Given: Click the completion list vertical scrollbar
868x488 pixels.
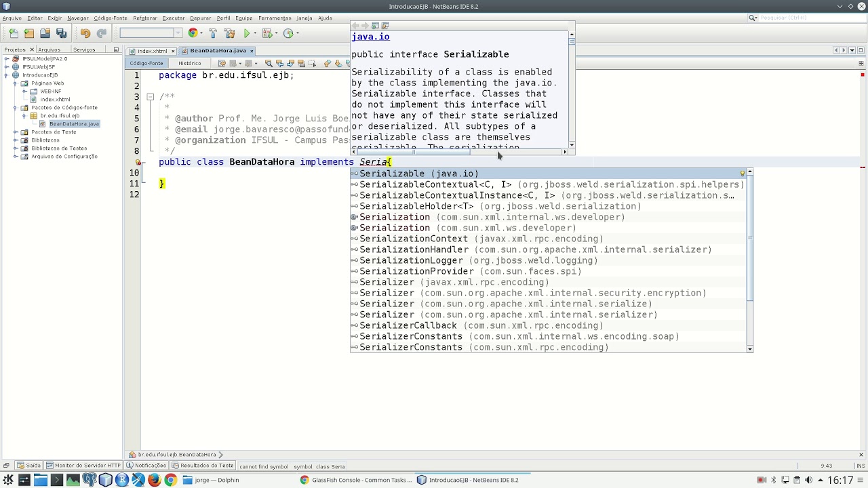Looking at the screenshot, I should 749,261.
